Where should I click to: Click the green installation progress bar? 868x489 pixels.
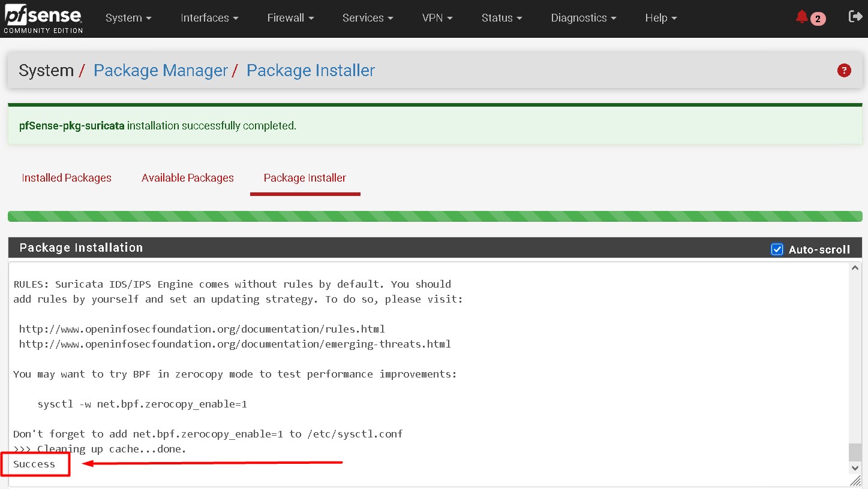point(434,216)
